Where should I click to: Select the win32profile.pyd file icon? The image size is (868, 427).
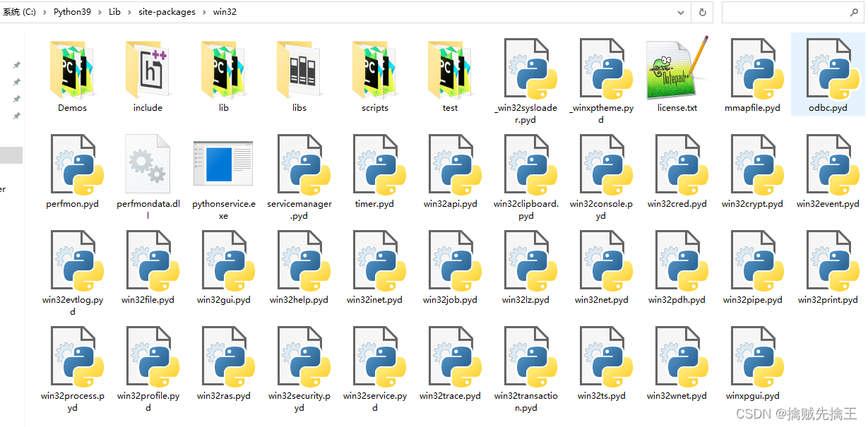(153, 357)
